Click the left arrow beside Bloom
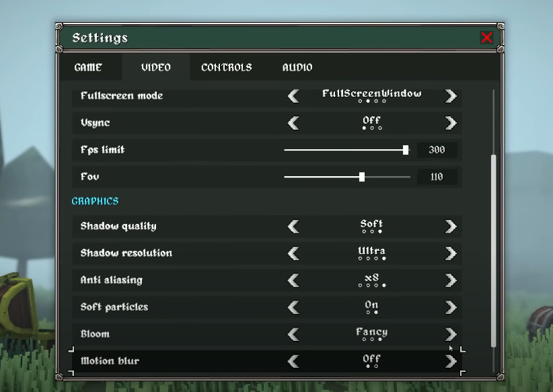553x392 pixels. coord(293,334)
